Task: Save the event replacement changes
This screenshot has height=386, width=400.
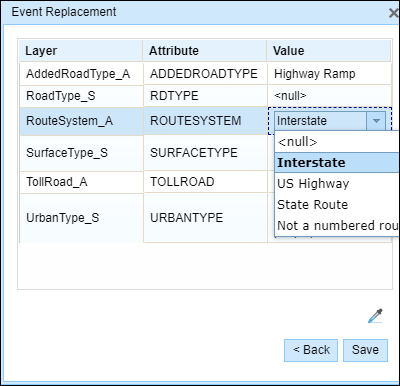Action: pos(365,350)
